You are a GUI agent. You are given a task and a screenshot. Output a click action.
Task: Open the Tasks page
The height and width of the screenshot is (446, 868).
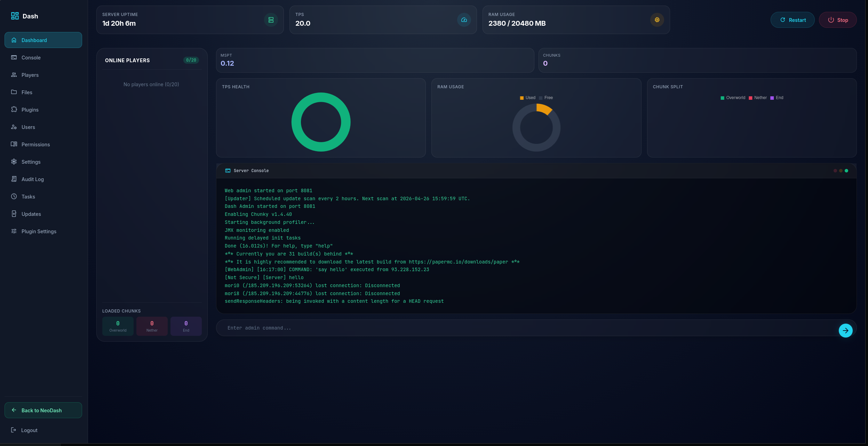(43, 196)
